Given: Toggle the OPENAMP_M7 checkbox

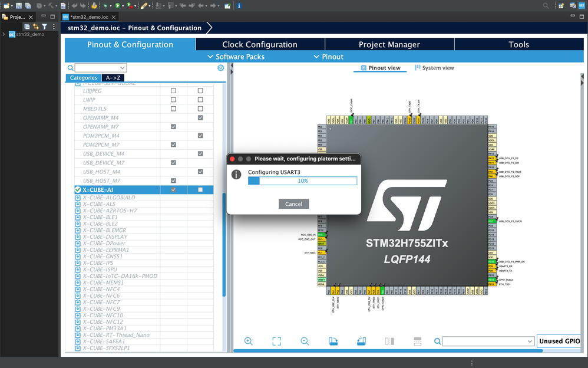Looking at the screenshot, I should [173, 127].
